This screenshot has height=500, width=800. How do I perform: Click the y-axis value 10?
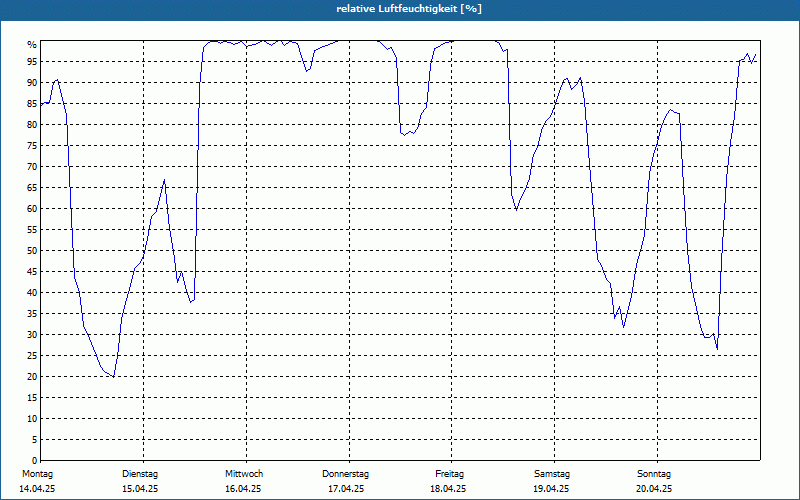tap(32, 419)
